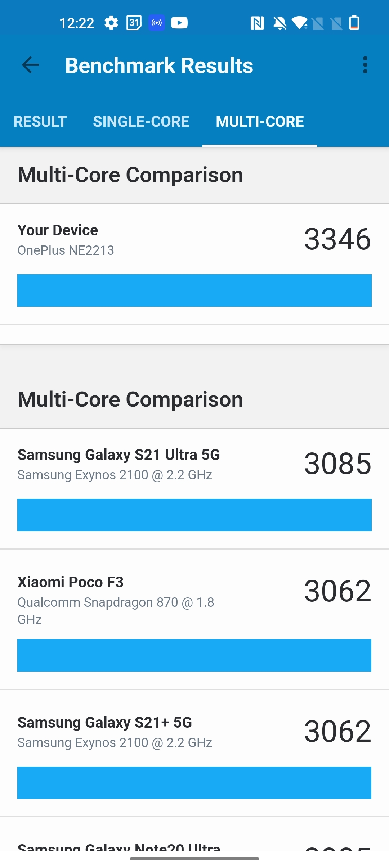Switch to the SINGLE-CORE tab
389x868 pixels.
click(x=141, y=122)
